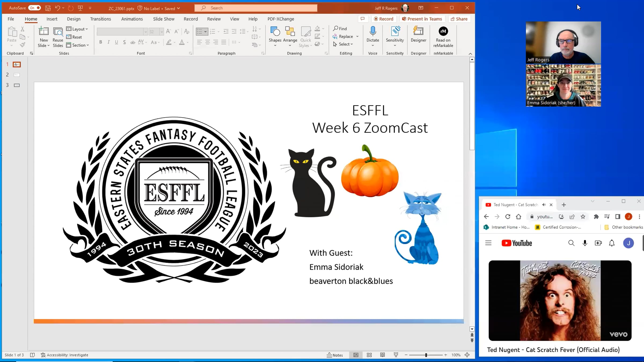Click the Find button

pos(340,28)
